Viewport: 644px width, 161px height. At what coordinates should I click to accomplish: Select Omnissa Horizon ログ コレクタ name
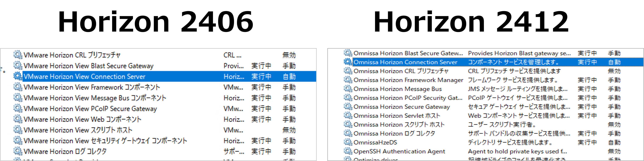394,133
